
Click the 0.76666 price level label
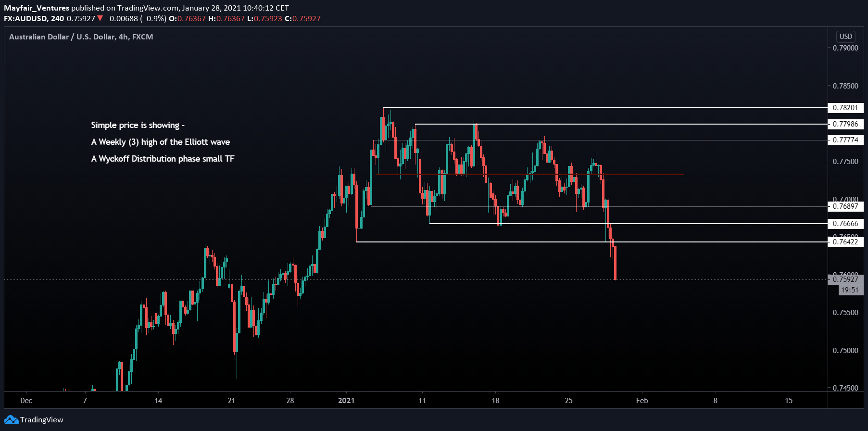(845, 224)
